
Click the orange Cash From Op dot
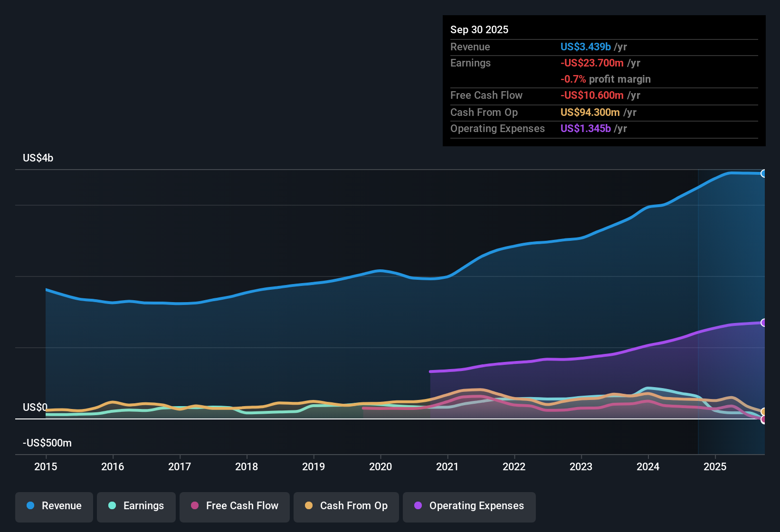point(308,506)
